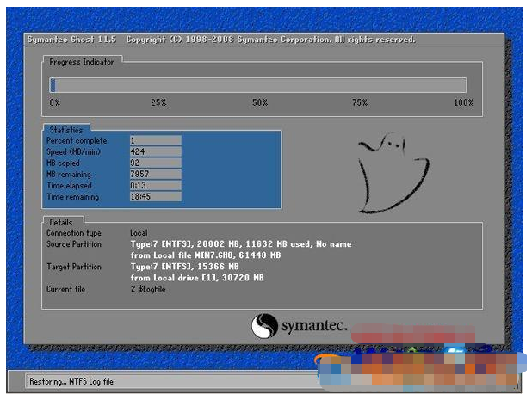This screenshot has height=394, width=532.
Task: Click the 0% progress marker
Action: (54, 102)
